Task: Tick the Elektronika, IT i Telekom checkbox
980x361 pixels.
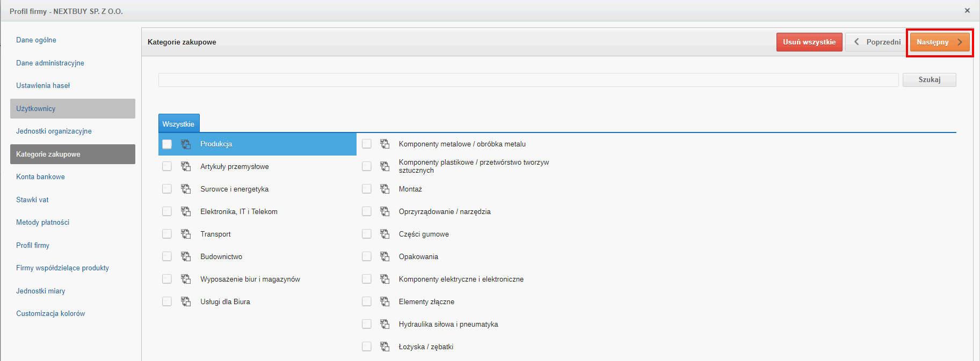Action: (167, 212)
